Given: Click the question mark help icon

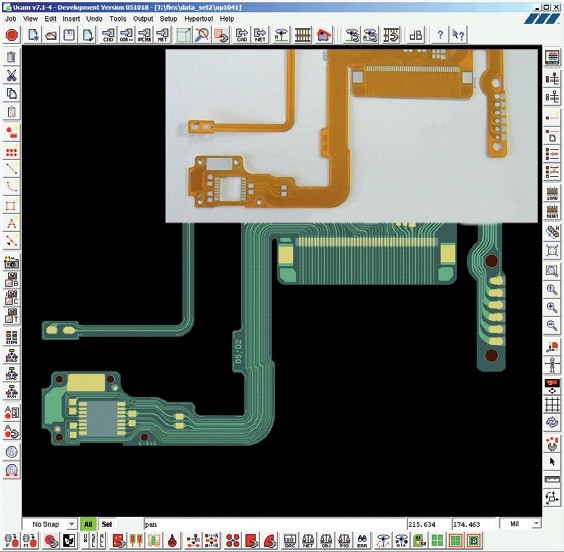Looking at the screenshot, I should click(x=440, y=35).
